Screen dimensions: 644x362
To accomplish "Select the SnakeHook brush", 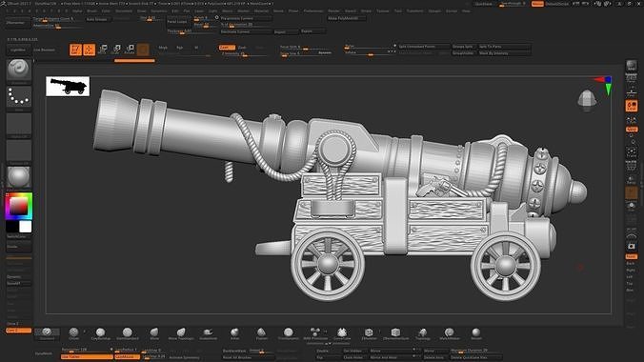I will (x=209, y=333).
